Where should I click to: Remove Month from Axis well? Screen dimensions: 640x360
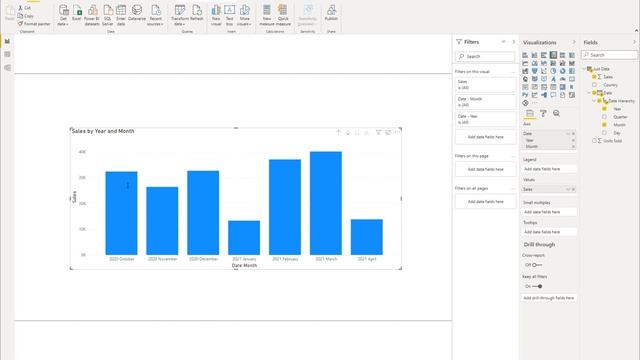(573, 146)
